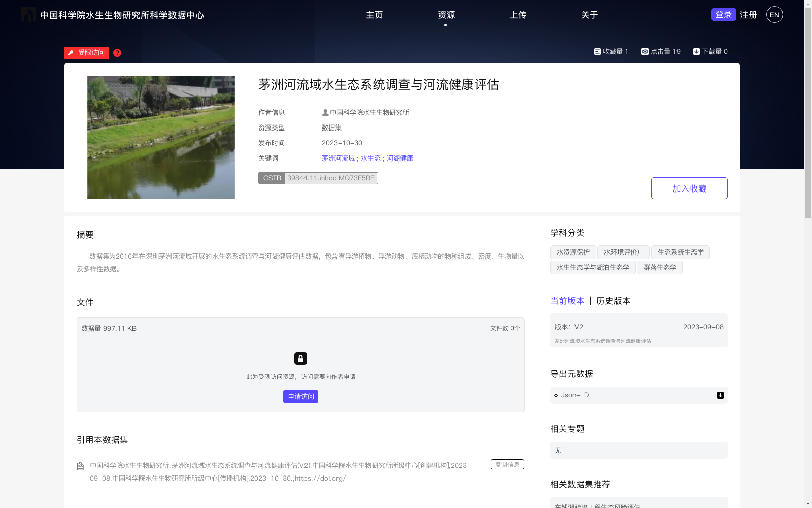This screenshot has width=812, height=508.
Task: Click the 水环境评价 subject tag
Action: tap(623, 252)
